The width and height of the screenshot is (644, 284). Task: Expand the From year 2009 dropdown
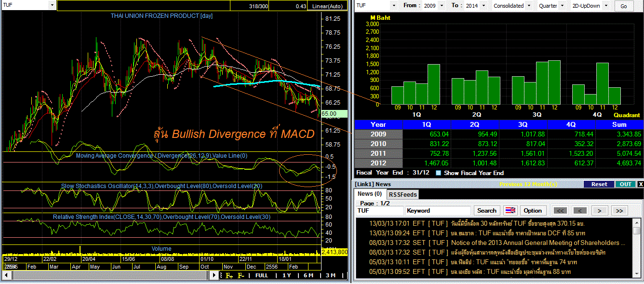tap(441, 6)
